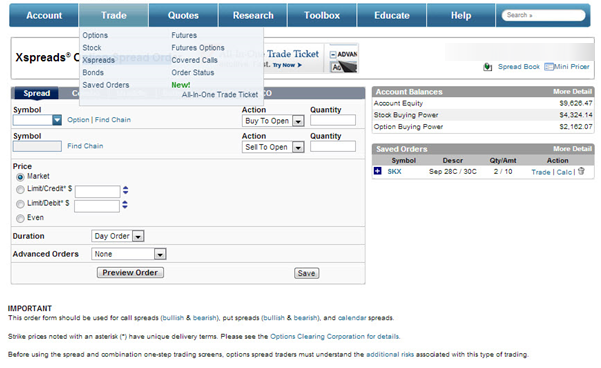Image resolution: width=601 pixels, height=368 pixels.
Task: Click Find Chain link in first Symbol row
Action: coord(113,120)
